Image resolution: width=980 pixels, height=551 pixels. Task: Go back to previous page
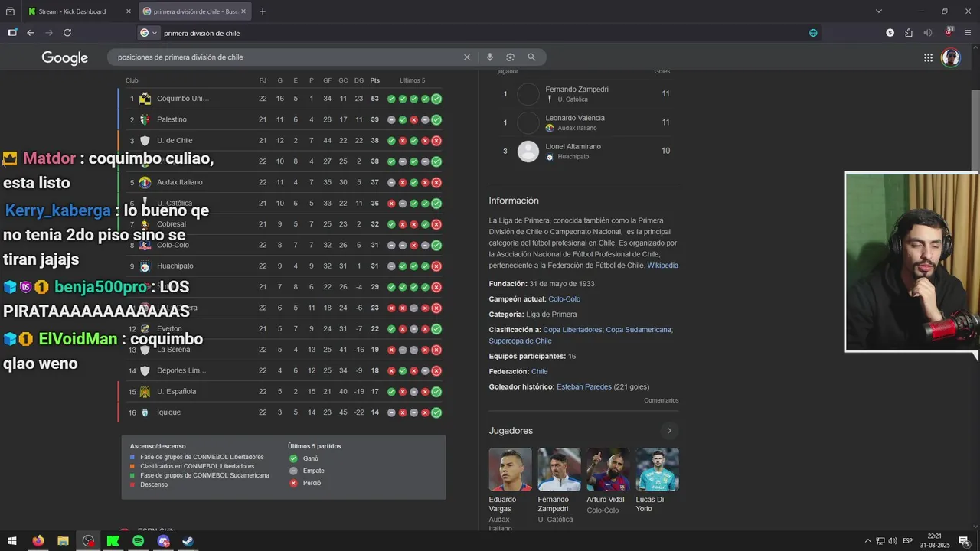coord(31,33)
